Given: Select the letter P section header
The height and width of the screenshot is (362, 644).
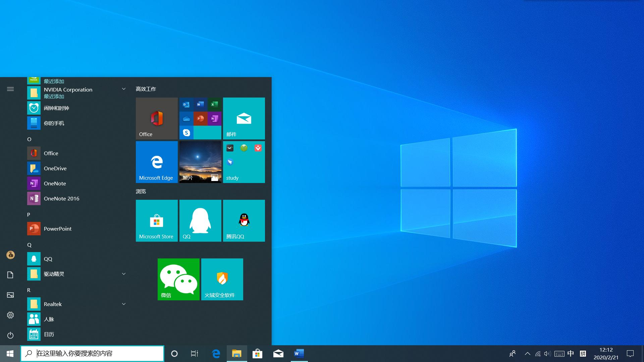Looking at the screenshot, I should 29,215.
